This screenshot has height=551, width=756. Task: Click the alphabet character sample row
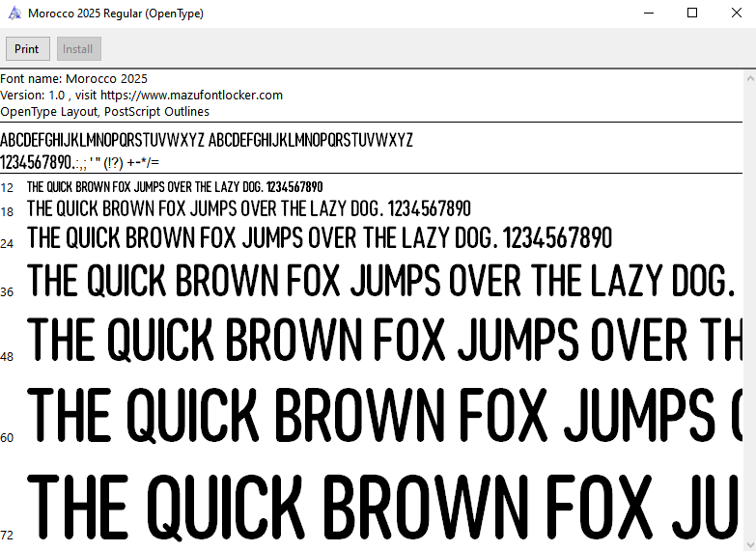[x=206, y=140]
